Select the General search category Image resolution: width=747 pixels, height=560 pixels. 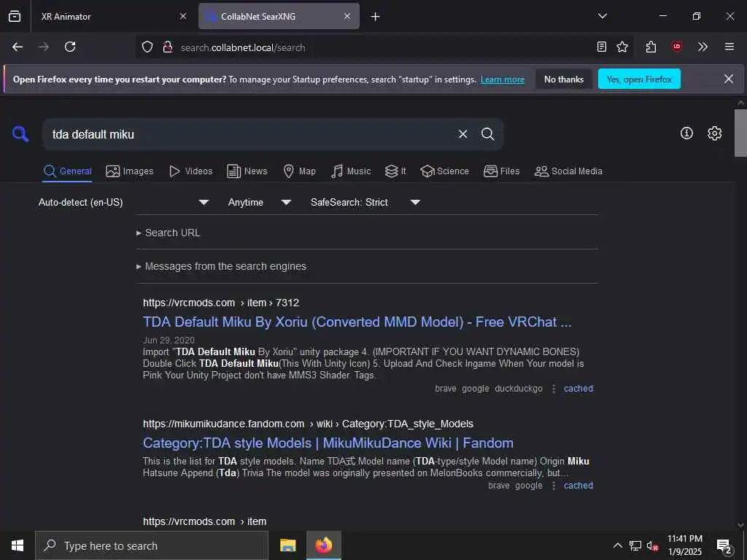(x=67, y=171)
